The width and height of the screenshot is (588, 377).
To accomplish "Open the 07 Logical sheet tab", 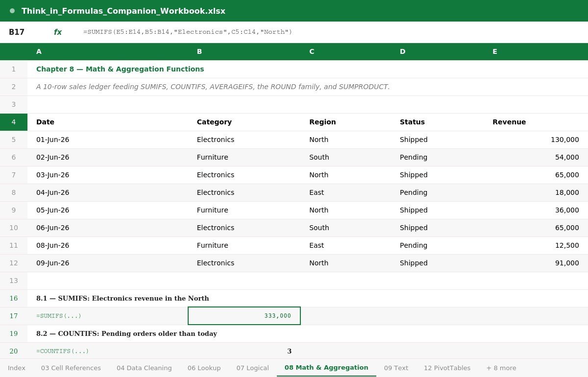I will click(x=252, y=368).
